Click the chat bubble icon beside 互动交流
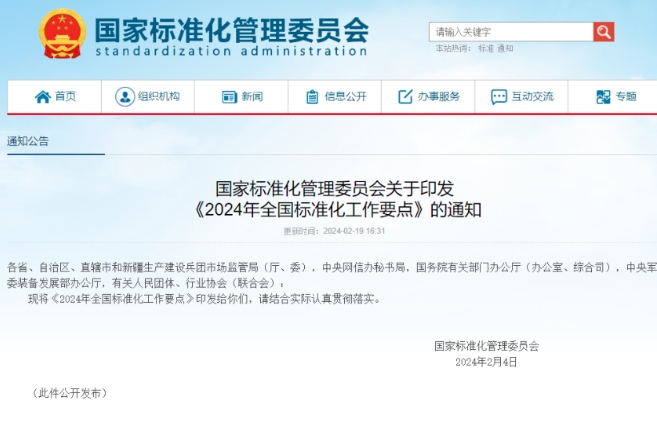This screenshot has height=421, width=657. coord(499,97)
